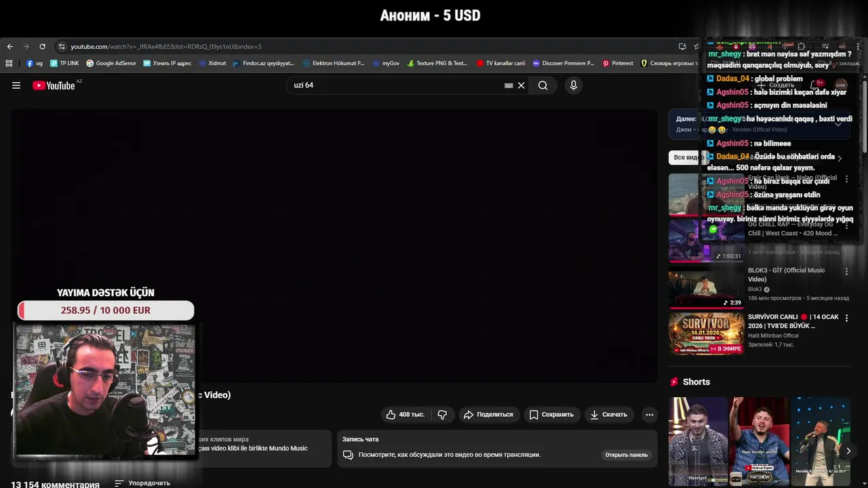
Task: Click in the YouTube search input
Action: click(x=397, y=85)
